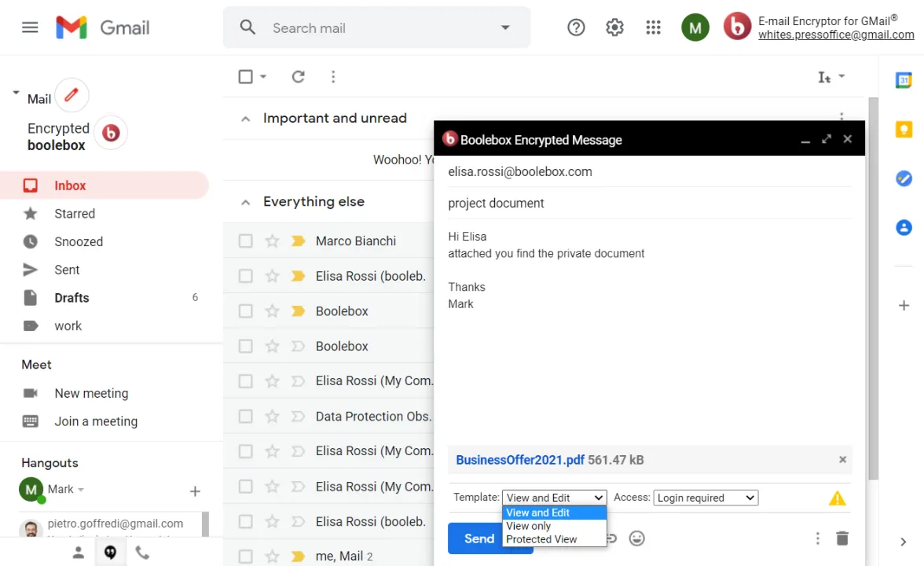This screenshot has width=924, height=566.
Task: Open BusinessOffer2021.pdf attachment link
Action: coord(520,460)
